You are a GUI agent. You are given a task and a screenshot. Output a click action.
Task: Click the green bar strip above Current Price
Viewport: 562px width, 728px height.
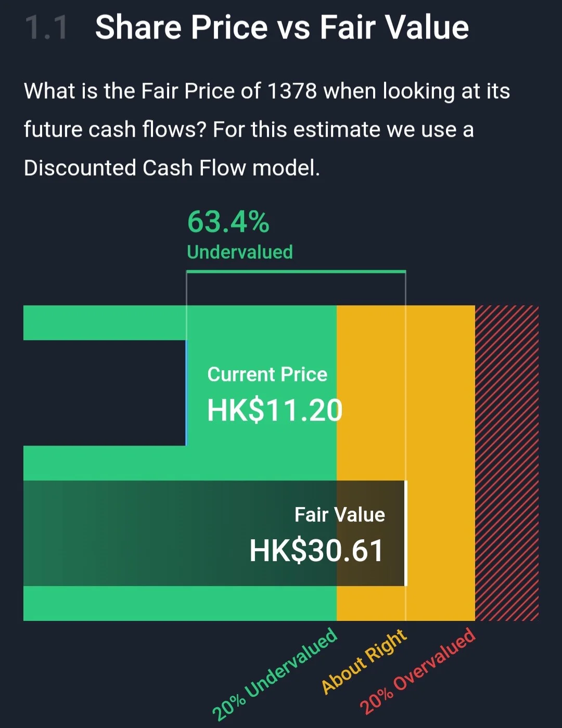(x=104, y=322)
